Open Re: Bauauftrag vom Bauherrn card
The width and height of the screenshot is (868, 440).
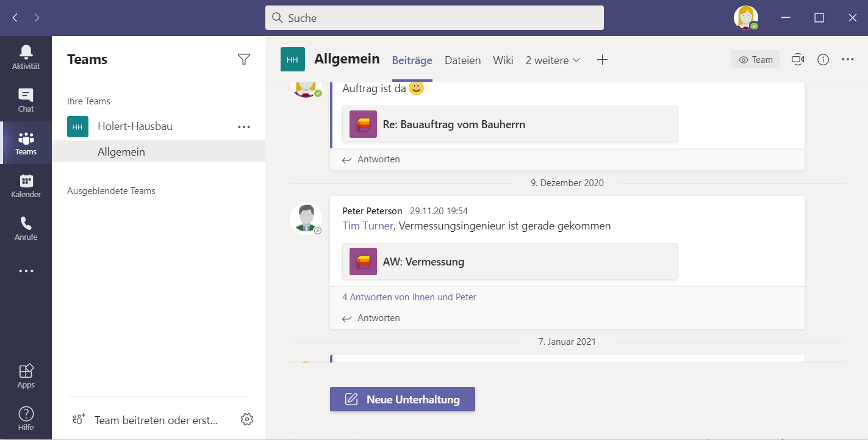(510, 124)
